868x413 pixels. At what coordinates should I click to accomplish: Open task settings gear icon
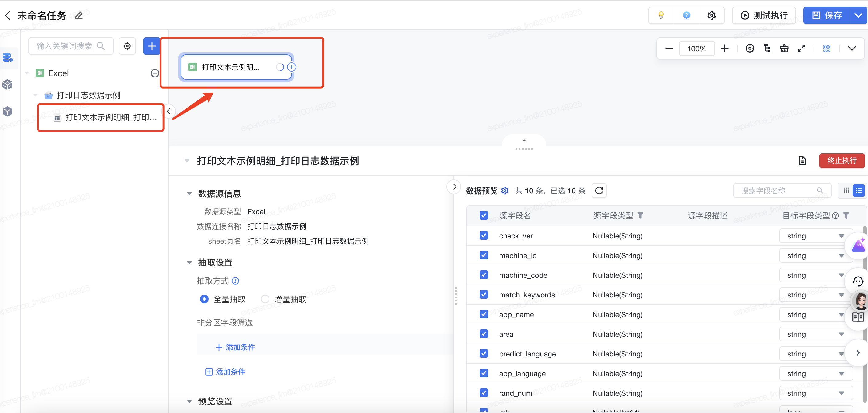711,15
